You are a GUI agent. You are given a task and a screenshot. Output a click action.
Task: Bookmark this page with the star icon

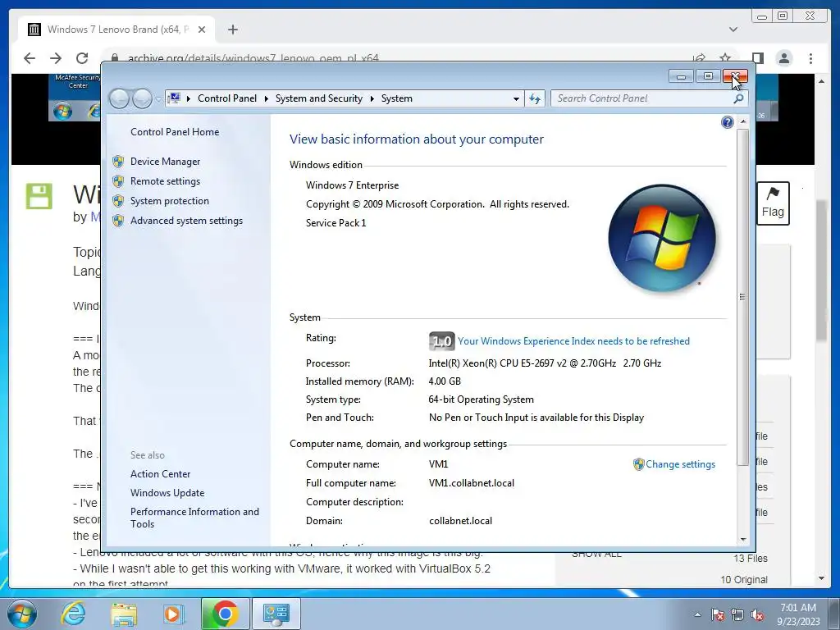[725, 58]
